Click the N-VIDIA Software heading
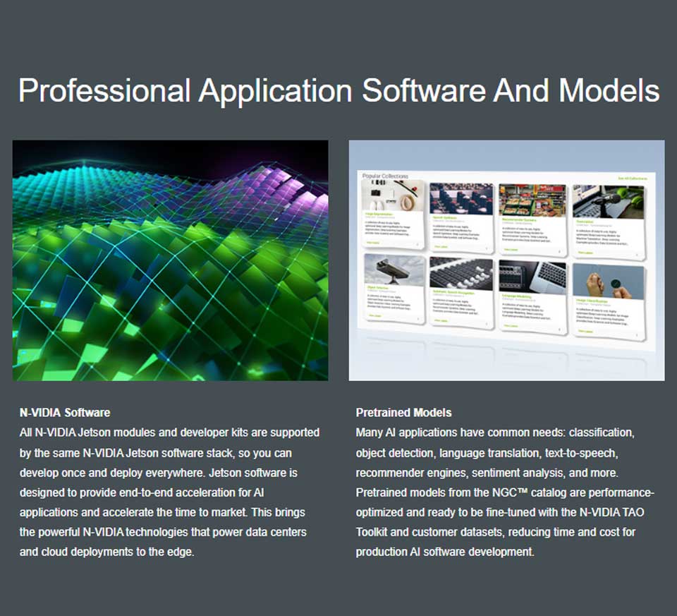This screenshot has width=677, height=616. point(65,412)
